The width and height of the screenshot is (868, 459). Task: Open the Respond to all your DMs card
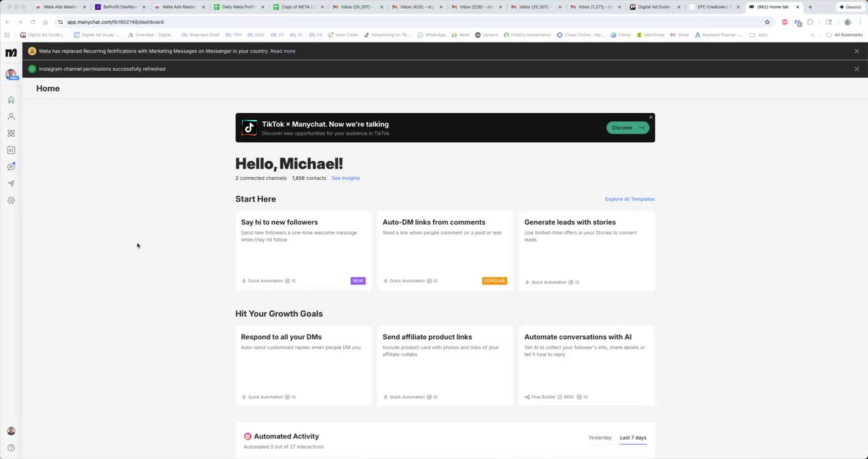(303, 365)
